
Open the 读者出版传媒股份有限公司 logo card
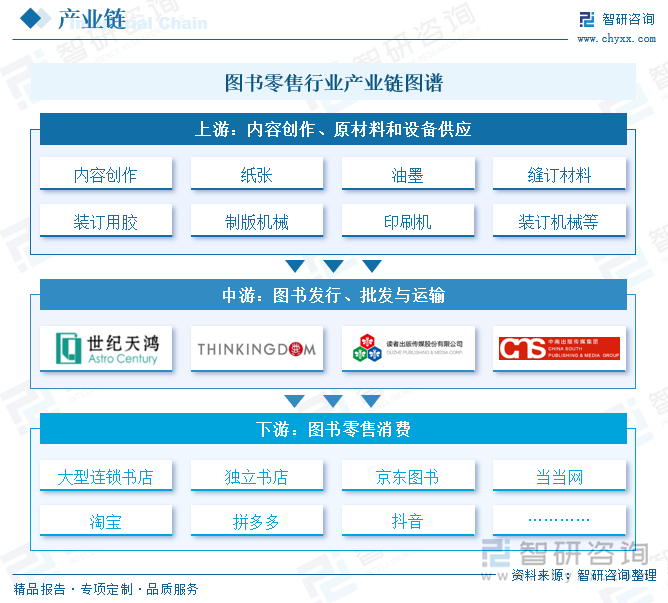pos(408,349)
